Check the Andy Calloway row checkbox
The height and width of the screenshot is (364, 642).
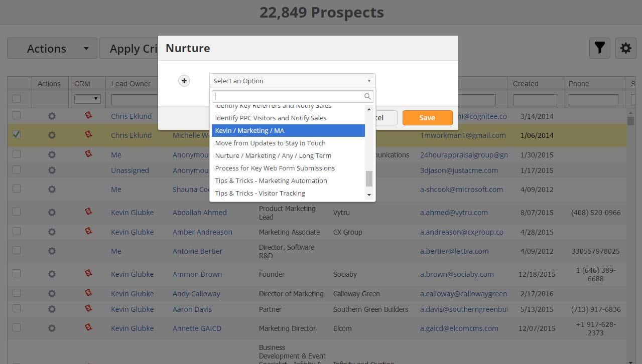tap(17, 293)
